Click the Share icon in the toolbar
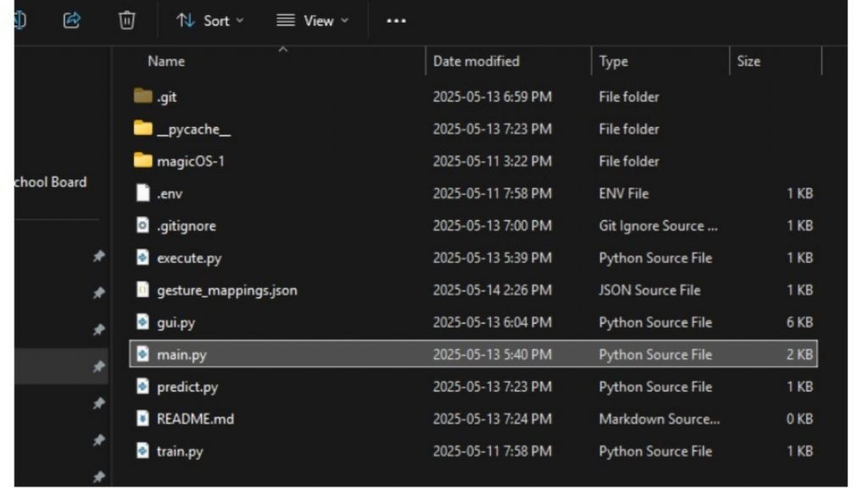The height and width of the screenshot is (488, 868). pyautogui.click(x=73, y=21)
